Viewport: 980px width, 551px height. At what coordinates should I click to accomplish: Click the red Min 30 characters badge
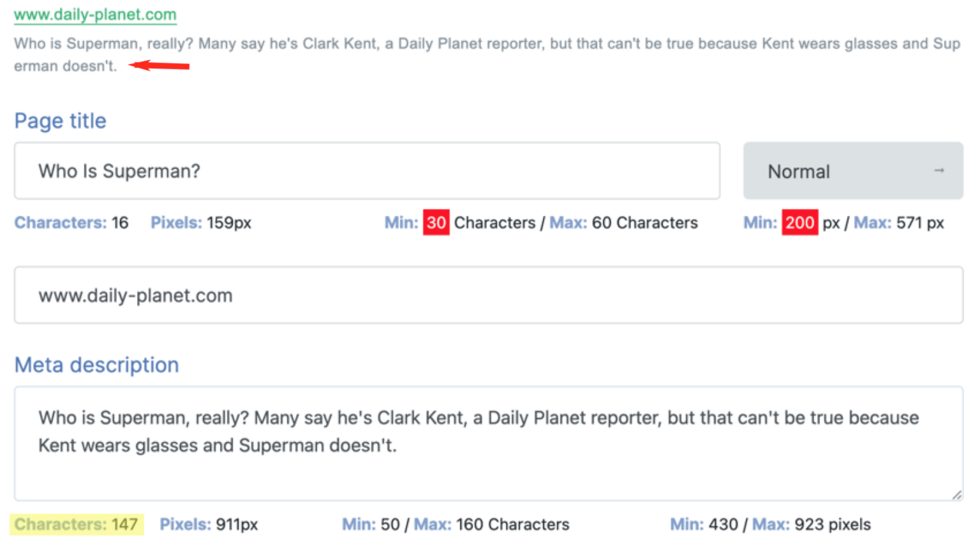click(x=436, y=222)
